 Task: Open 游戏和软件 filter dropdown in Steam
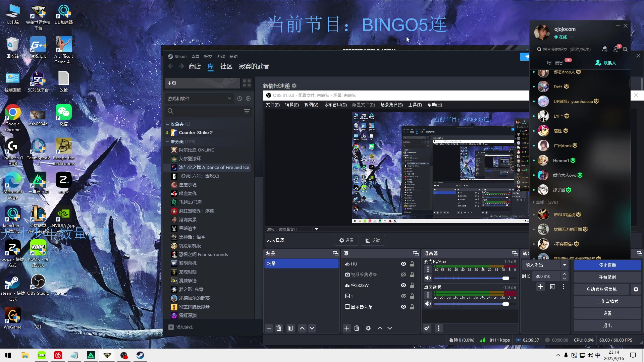click(199, 99)
